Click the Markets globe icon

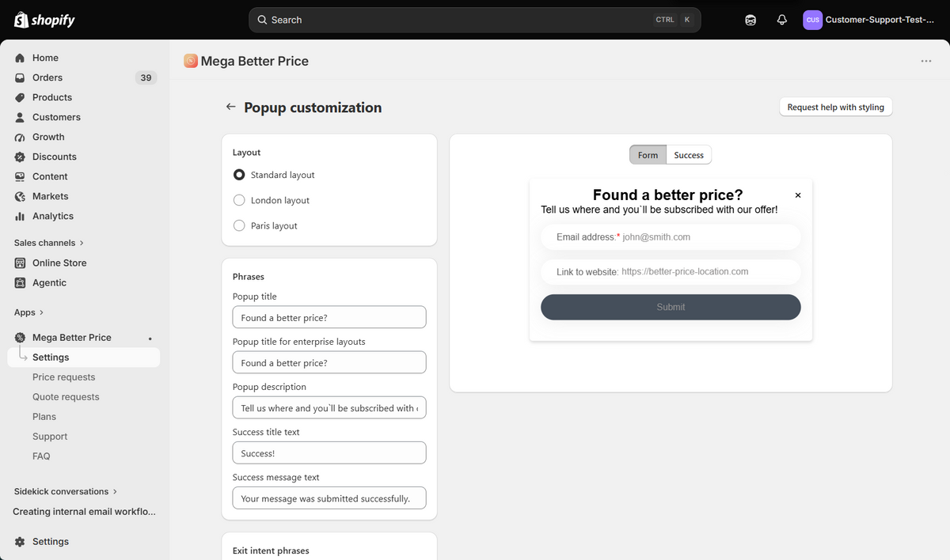coord(20,196)
